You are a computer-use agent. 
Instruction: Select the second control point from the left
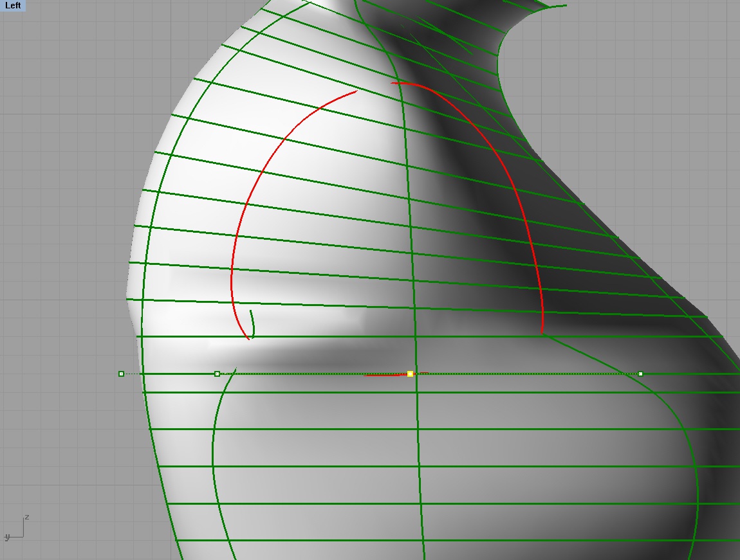coord(217,374)
